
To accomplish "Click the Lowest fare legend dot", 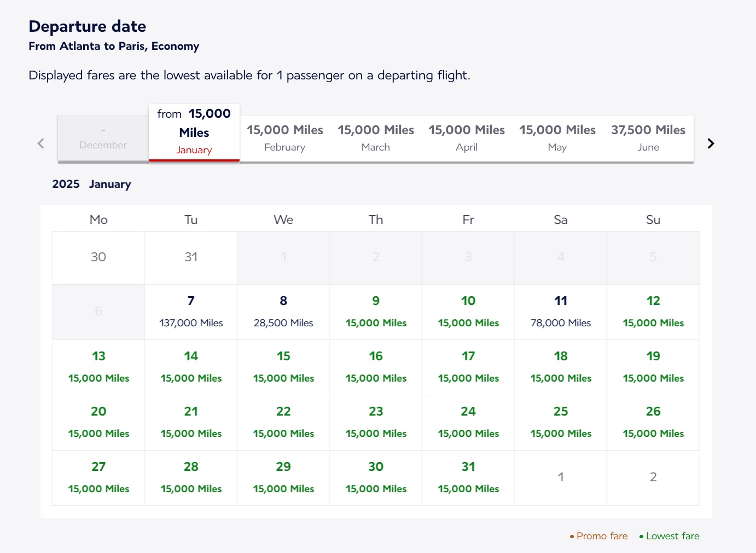I will click(640, 537).
